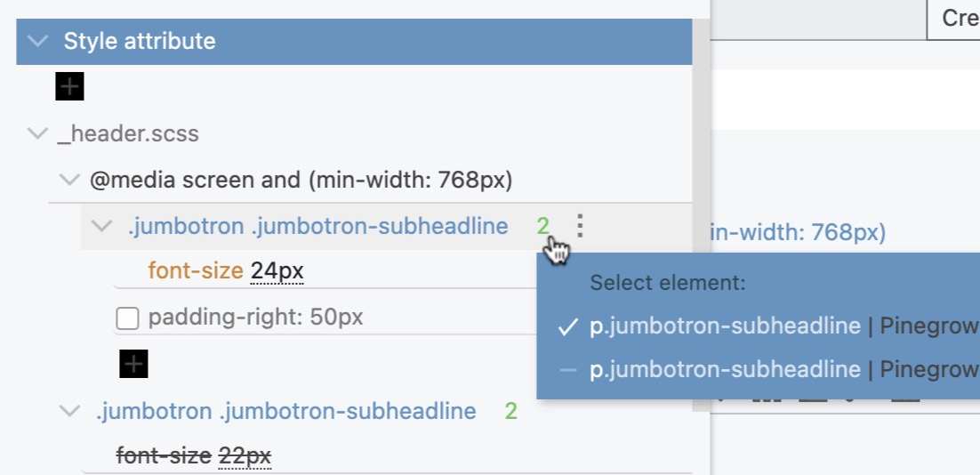Click the Style attribute header label
Screen dimensions: 980x475
[140, 41]
